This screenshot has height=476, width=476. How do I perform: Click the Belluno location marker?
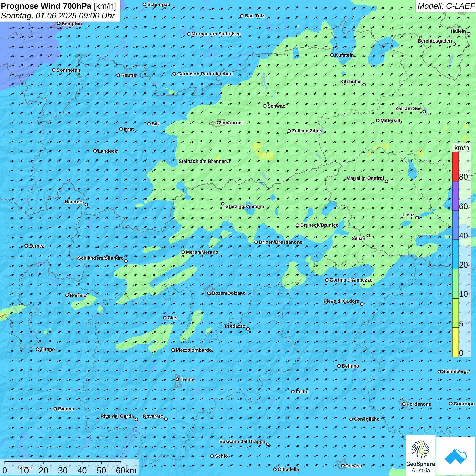[339, 366]
